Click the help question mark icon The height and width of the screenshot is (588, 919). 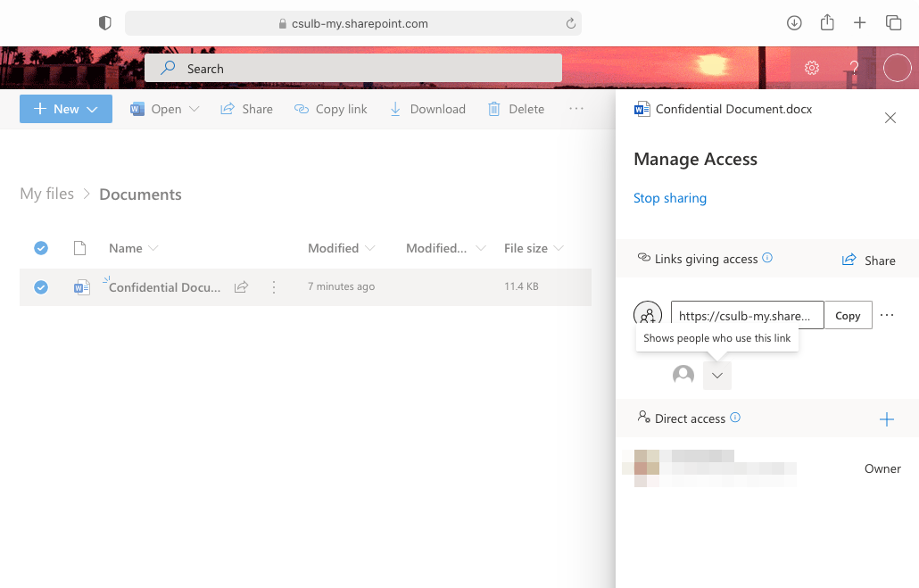click(x=854, y=68)
